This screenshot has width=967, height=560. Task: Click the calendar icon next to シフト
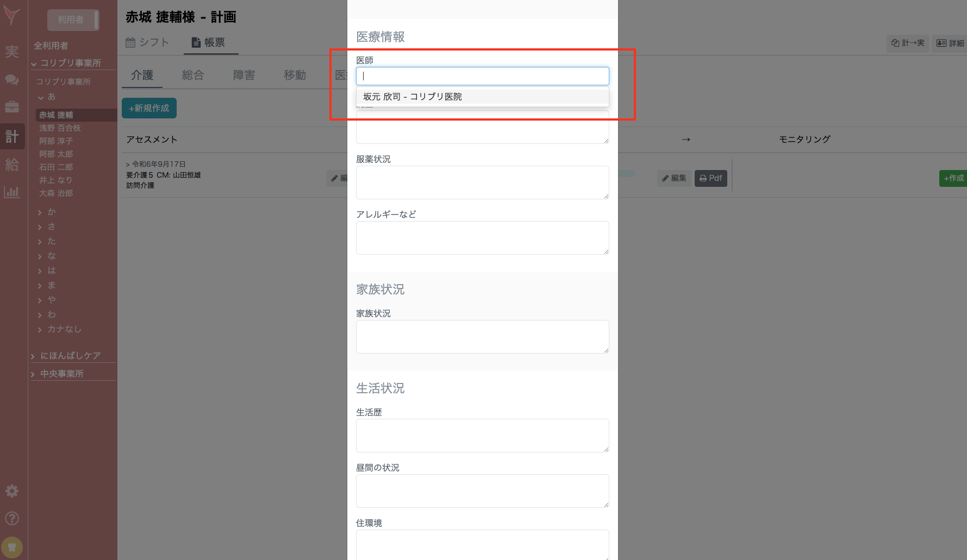point(130,42)
